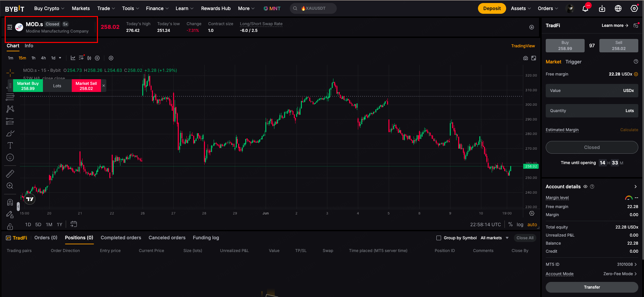Open chart settings gear icon
This screenshot has width=644, height=297.
point(97,58)
